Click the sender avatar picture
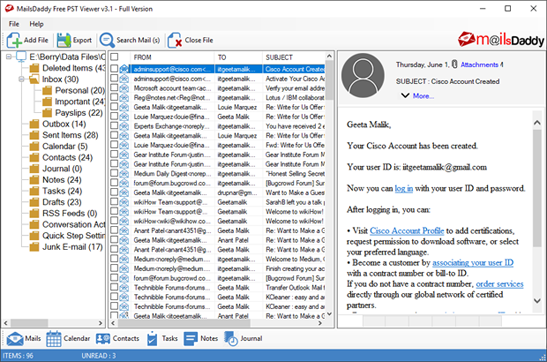 (x=363, y=75)
